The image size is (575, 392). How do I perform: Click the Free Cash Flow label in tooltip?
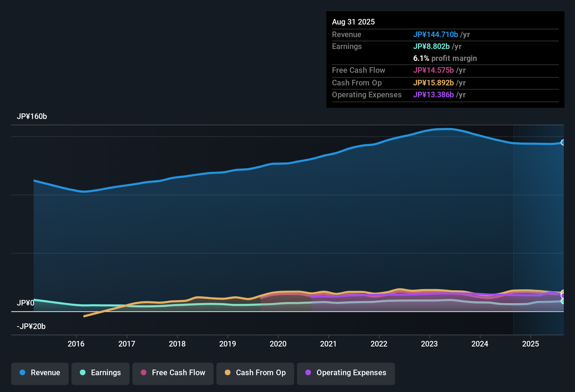pos(359,70)
